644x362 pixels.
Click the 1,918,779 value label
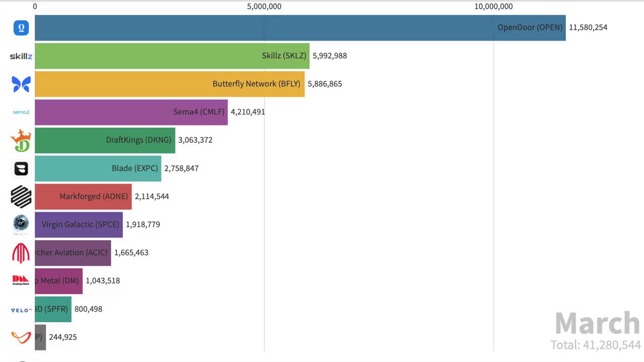tap(143, 225)
